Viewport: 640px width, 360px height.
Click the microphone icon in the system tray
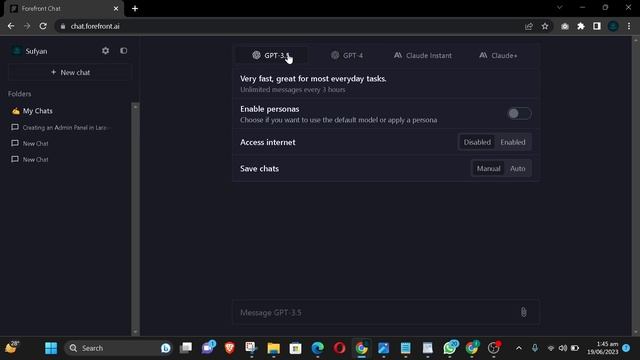pos(535,348)
